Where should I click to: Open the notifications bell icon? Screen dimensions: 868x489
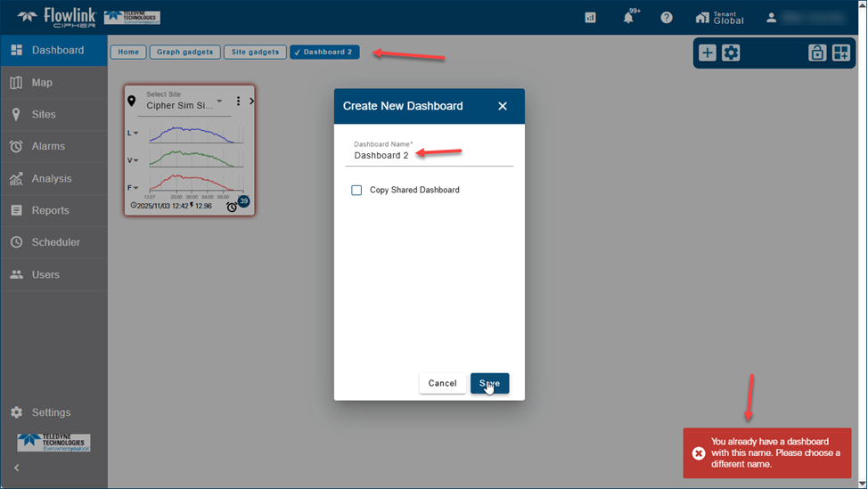pos(628,18)
